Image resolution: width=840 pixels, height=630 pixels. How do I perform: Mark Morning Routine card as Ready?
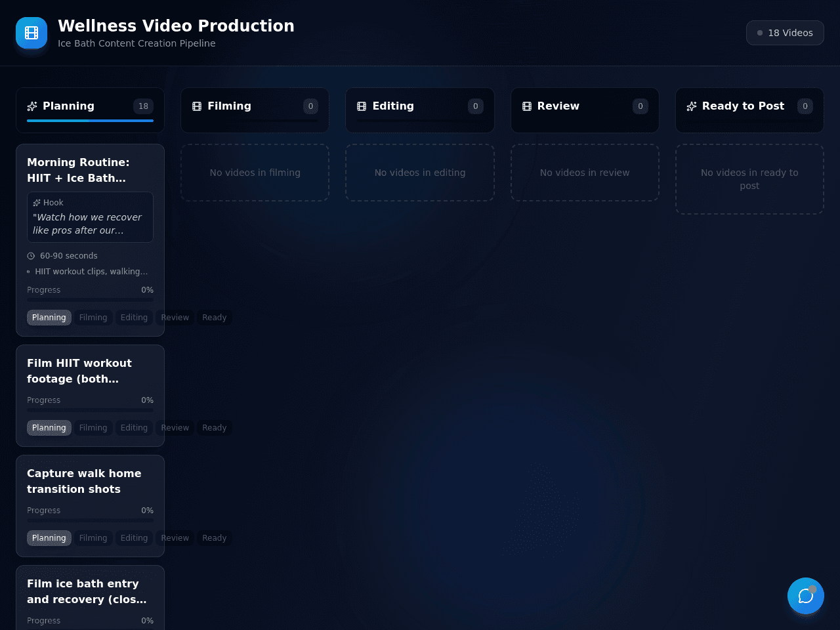pyautogui.click(x=215, y=318)
